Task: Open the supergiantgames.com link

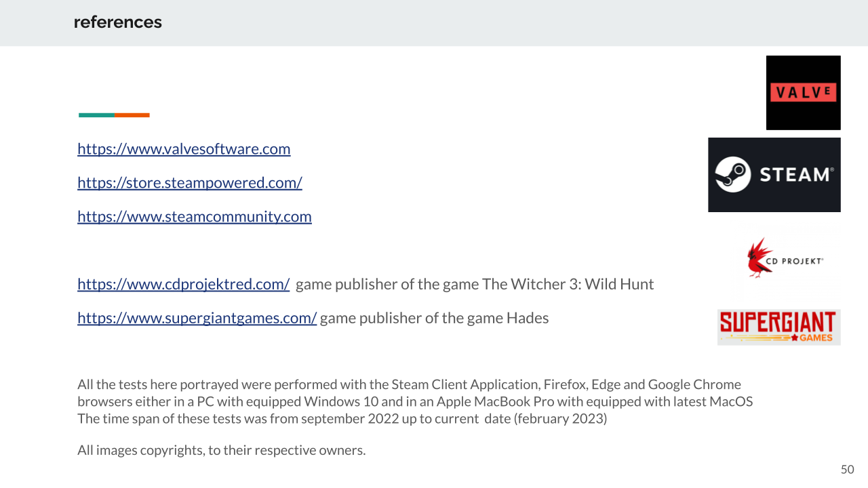Action: click(x=197, y=319)
